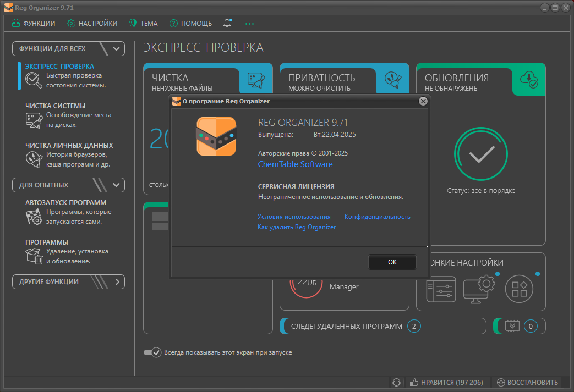This screenshot has width=574, height=392.
Task: Click the red circular size gauge
Action: [306, 289]
